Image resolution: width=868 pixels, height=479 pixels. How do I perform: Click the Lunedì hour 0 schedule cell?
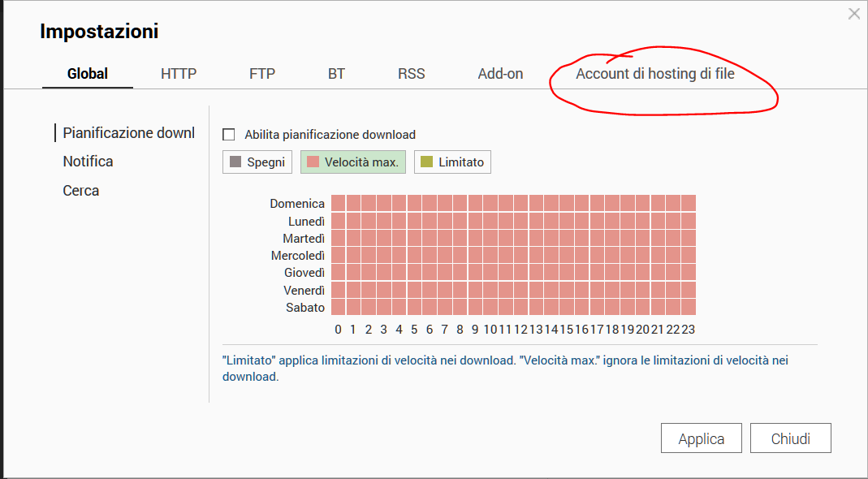click(339, 221)
